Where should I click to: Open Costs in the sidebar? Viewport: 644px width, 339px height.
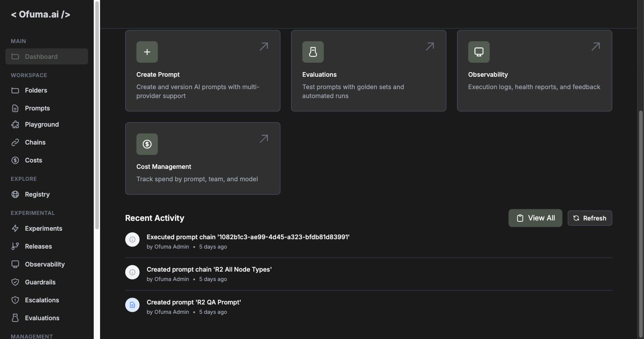[47, 160]
